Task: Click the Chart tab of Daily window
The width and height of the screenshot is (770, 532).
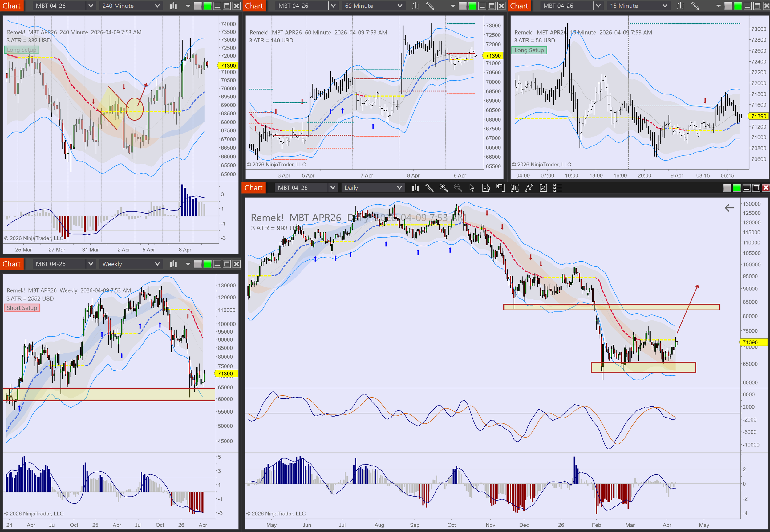Action: click(x=253, y=188)
